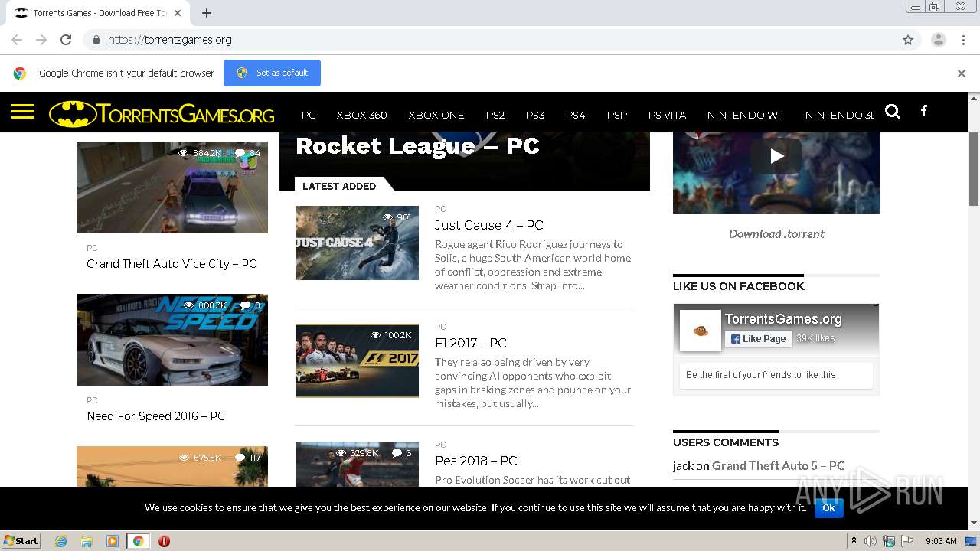Select XBOX ONE in navigation

pos(436,115)
